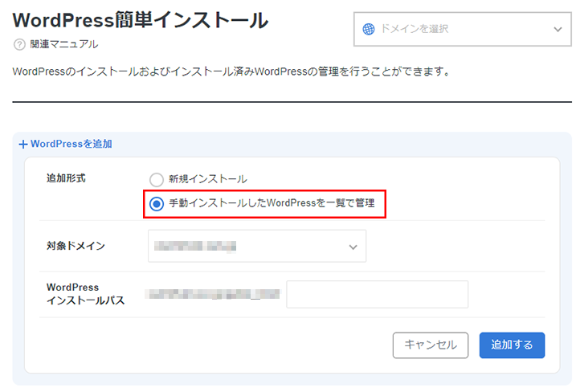Viewport: 580px width, 392px height.
Task: Click the 新規インストール label text
Action: (x=208, y=179)
